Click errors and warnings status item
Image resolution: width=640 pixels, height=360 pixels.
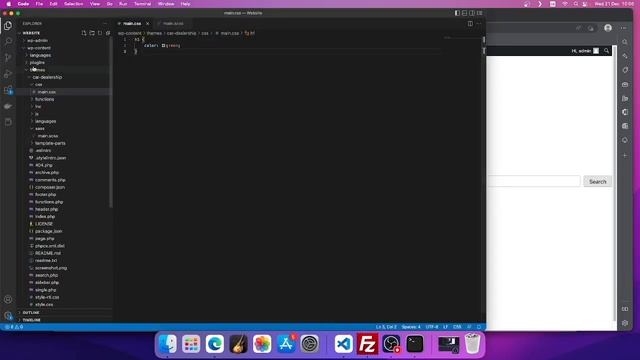point(14,327)
